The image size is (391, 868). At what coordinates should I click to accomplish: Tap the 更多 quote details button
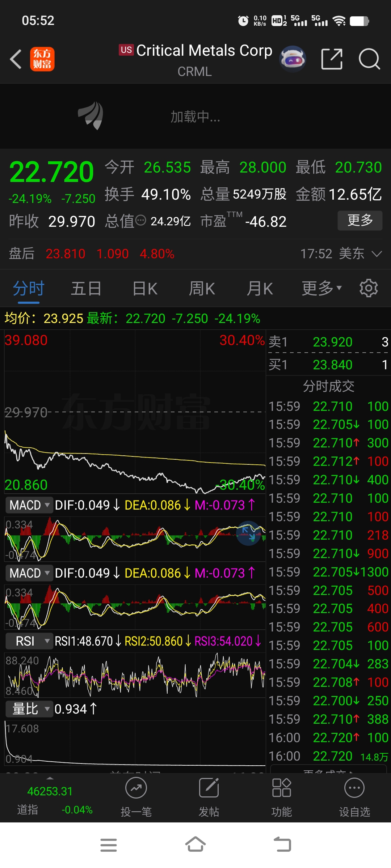pos(360,220)
